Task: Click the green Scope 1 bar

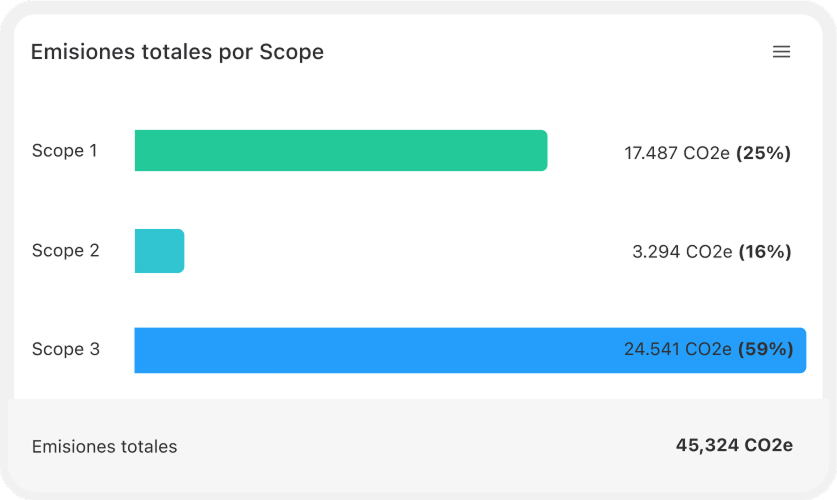Action: (340, 151)
